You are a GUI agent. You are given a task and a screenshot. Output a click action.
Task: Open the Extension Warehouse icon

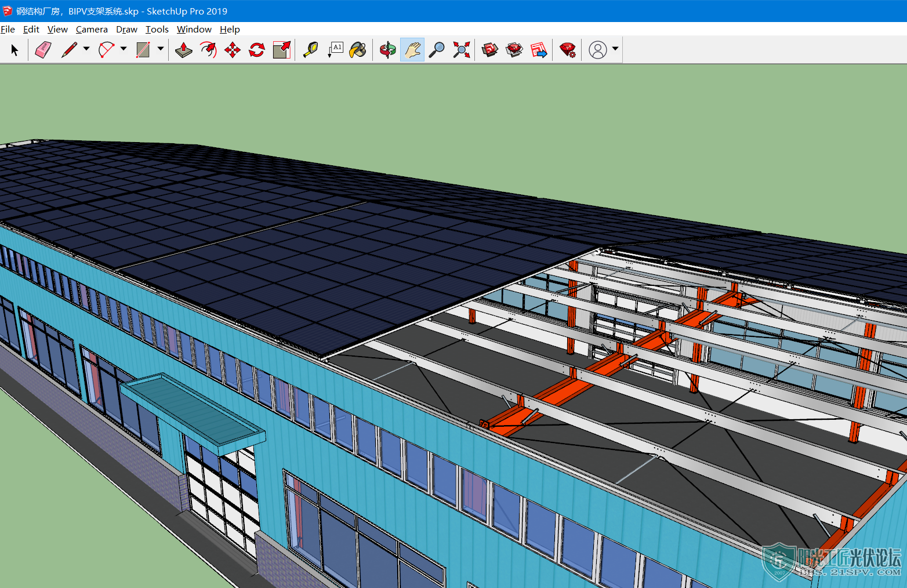[514, 50]
